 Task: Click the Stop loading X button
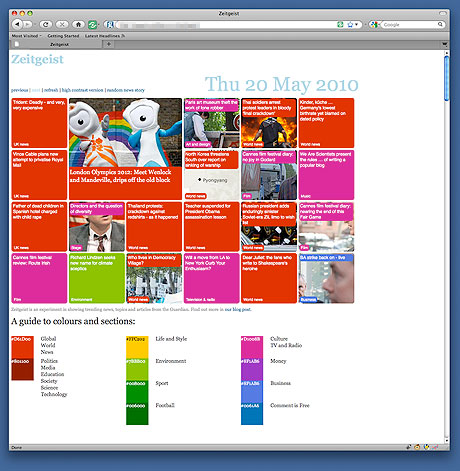coord(62,24)
